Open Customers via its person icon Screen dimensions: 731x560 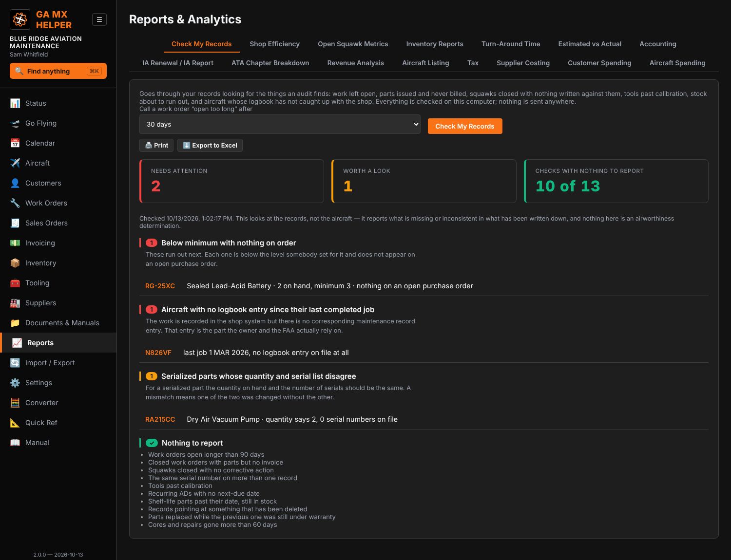point(15,183)
